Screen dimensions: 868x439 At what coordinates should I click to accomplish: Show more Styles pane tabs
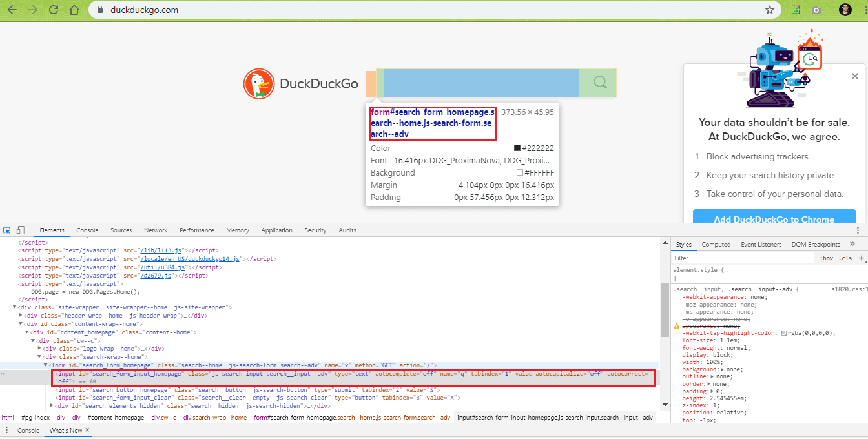(852, 244)
